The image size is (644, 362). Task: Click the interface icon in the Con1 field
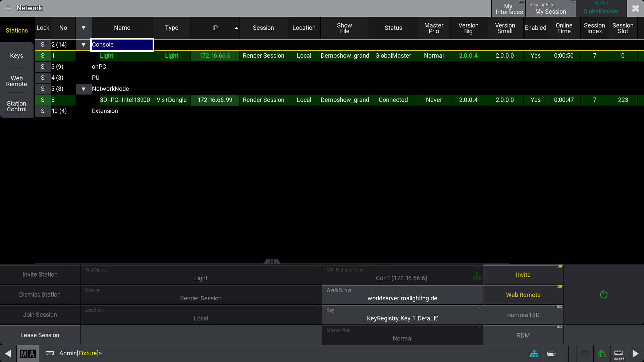pos(477,277)
